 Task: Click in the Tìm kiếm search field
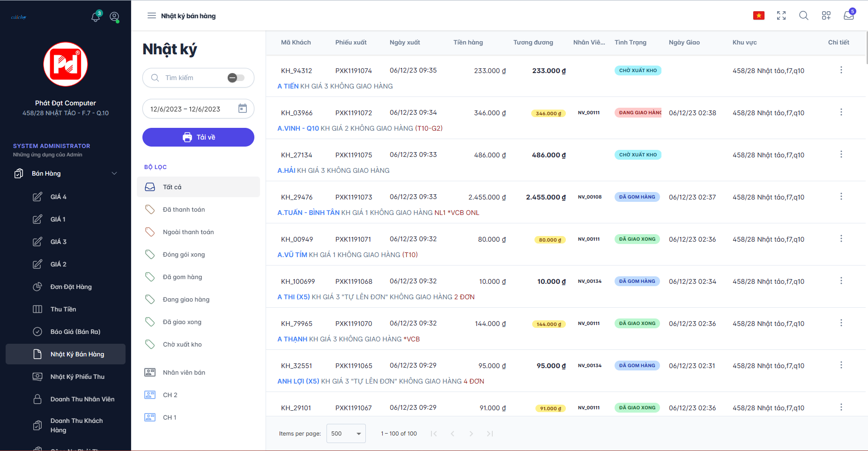[x=192, y=78]
